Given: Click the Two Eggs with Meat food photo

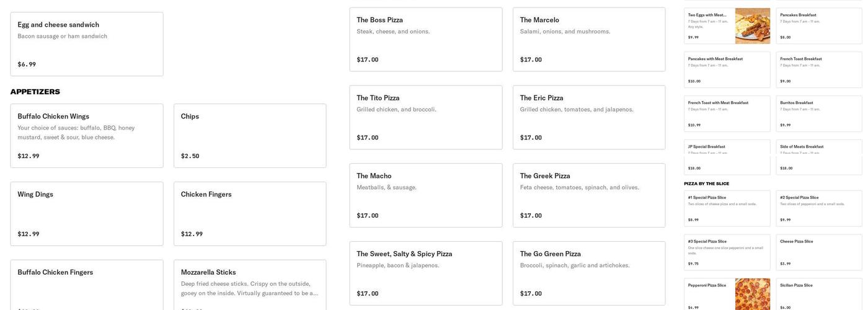Looking at the screenshot, I should coord(752,26).
